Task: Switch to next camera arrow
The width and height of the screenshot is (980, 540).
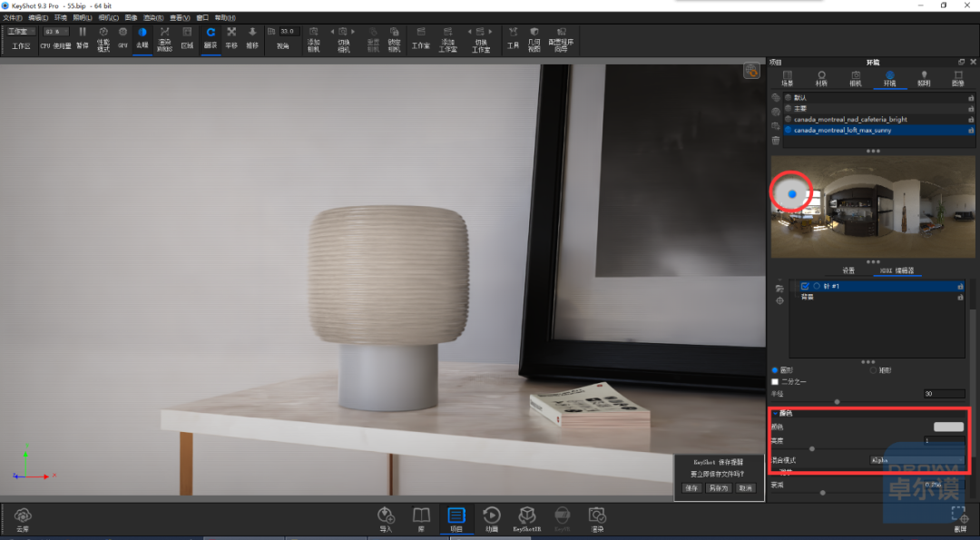Action: (x=353, y=31)
